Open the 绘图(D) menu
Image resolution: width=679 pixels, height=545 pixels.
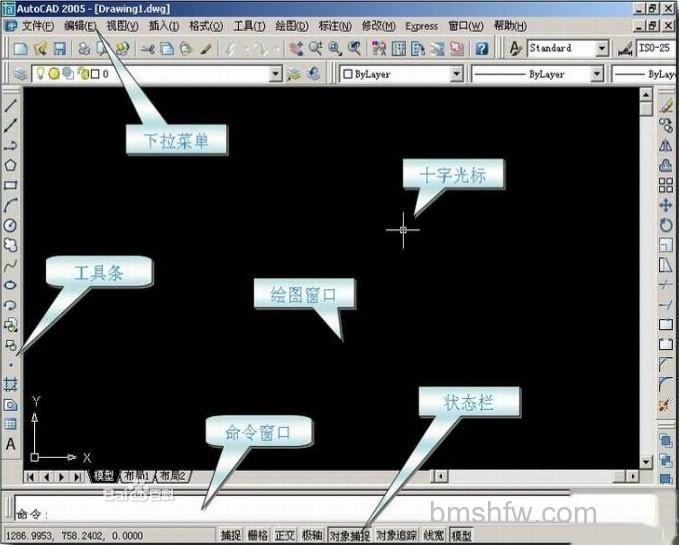[292, 26]
